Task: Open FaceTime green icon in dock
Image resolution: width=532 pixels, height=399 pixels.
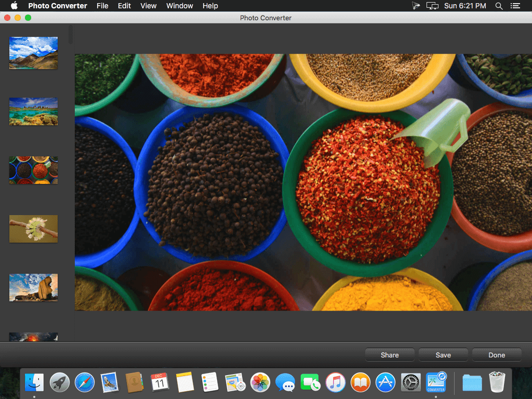Action: [x=310, y=382]
